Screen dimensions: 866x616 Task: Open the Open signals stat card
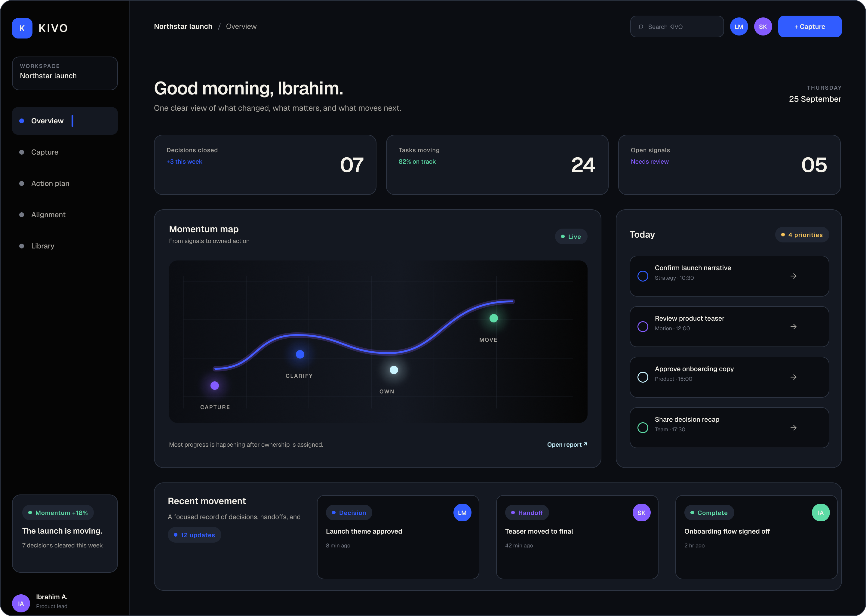[729, 165]
